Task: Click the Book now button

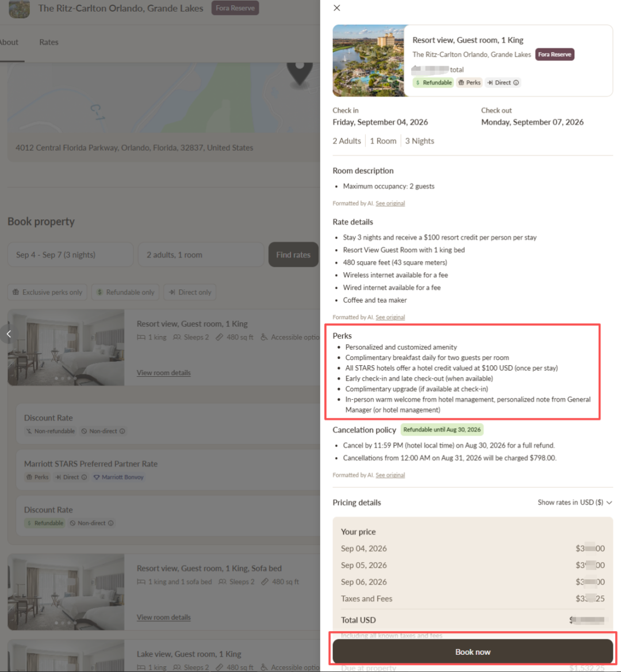Action: tap(473, 651)
